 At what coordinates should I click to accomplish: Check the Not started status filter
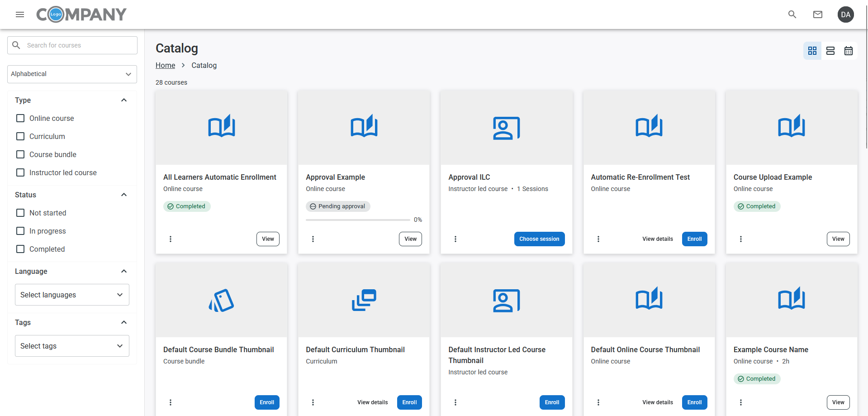tap(20, 213)
